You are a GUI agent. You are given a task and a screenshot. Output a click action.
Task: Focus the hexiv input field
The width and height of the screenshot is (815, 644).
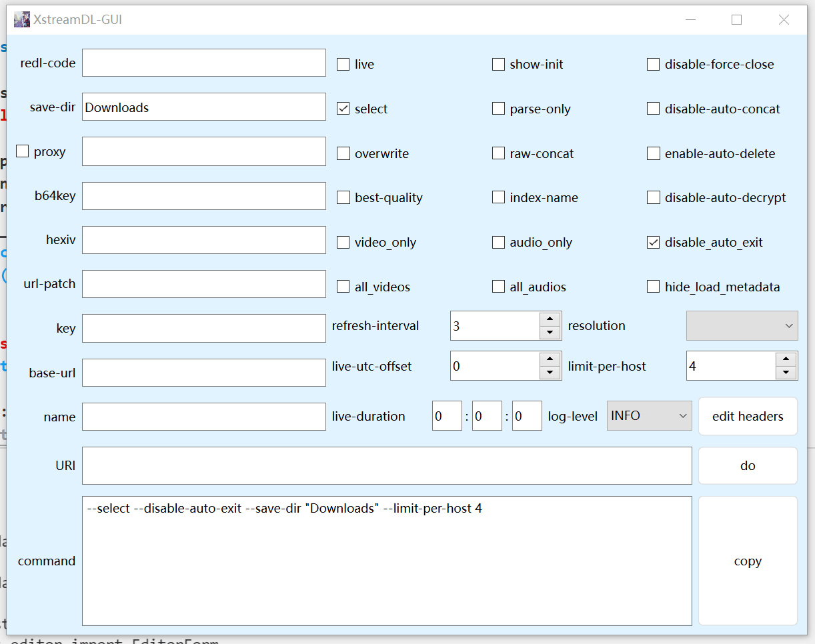[x=204, y=239]
